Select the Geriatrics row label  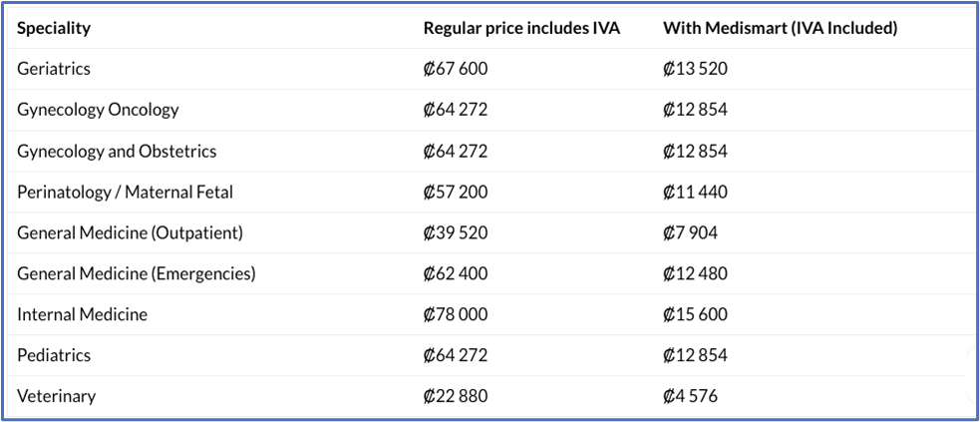54,69
